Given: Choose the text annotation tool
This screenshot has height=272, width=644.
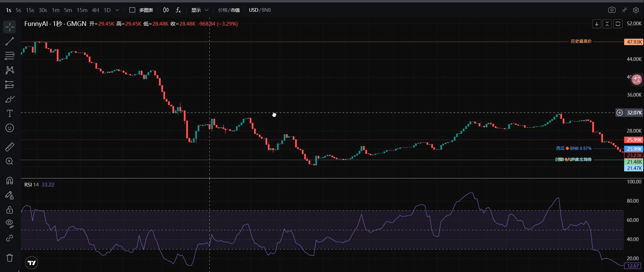Looking at the screenshot, I should click(10, 113).
